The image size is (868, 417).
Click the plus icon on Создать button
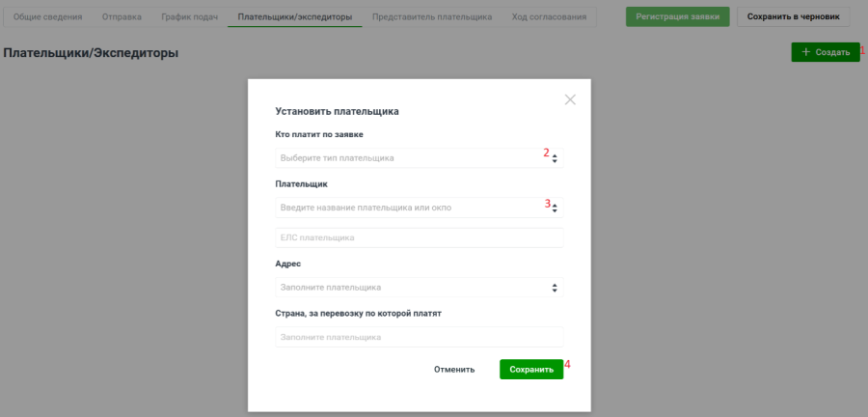tap(806, 52)
